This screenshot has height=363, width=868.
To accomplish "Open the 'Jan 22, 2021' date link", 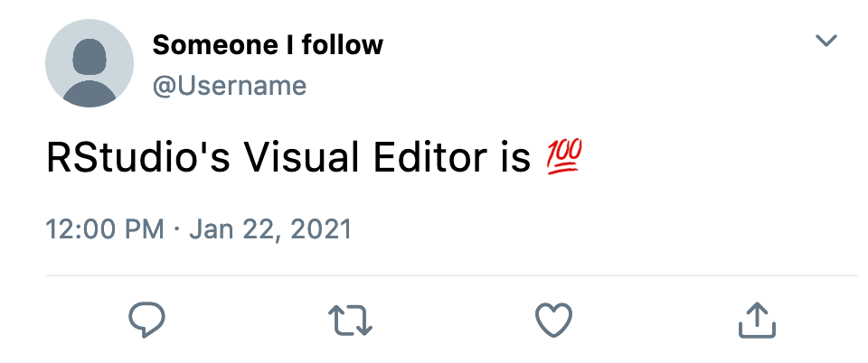I will click(x=270, y=230).
